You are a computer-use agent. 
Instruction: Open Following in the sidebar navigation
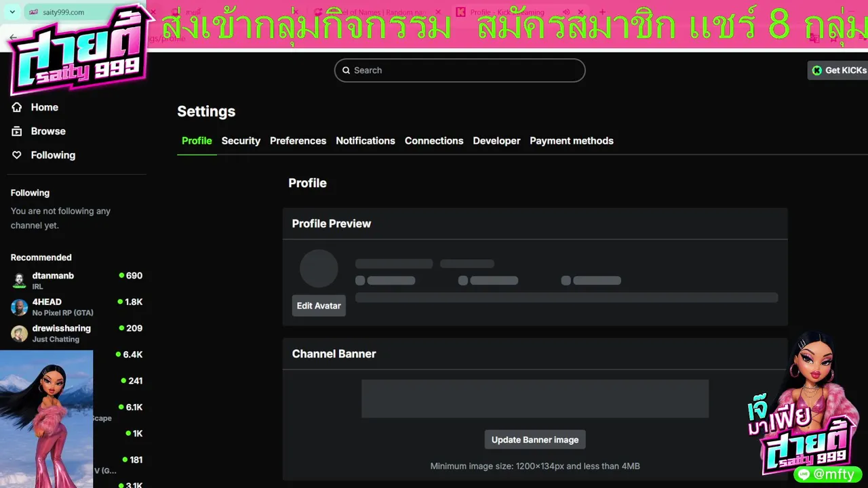(x=53, y=155)
